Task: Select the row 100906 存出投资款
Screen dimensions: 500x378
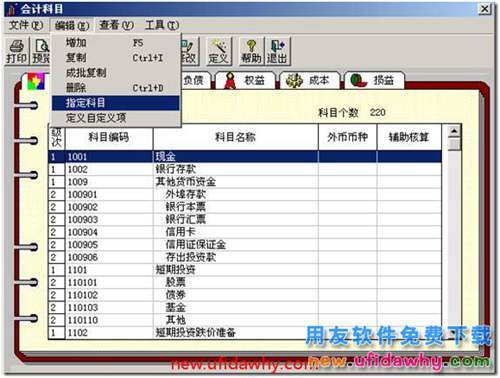Action: click(x=245, y=257)
